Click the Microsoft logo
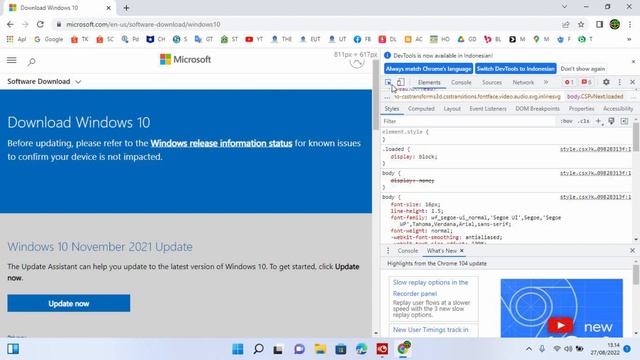Screen dimensions: 640x360 (185, 60)
